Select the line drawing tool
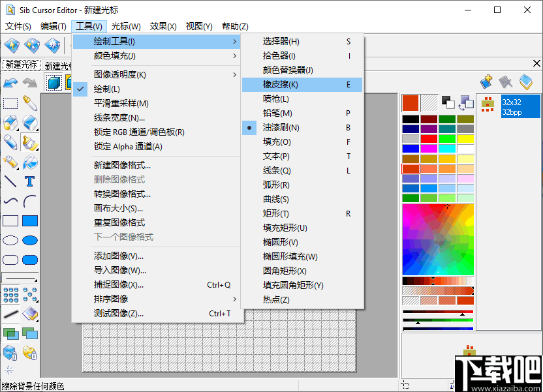Viewport: 543px width, 392px height. pyautogui.click(x=9, y=180)
